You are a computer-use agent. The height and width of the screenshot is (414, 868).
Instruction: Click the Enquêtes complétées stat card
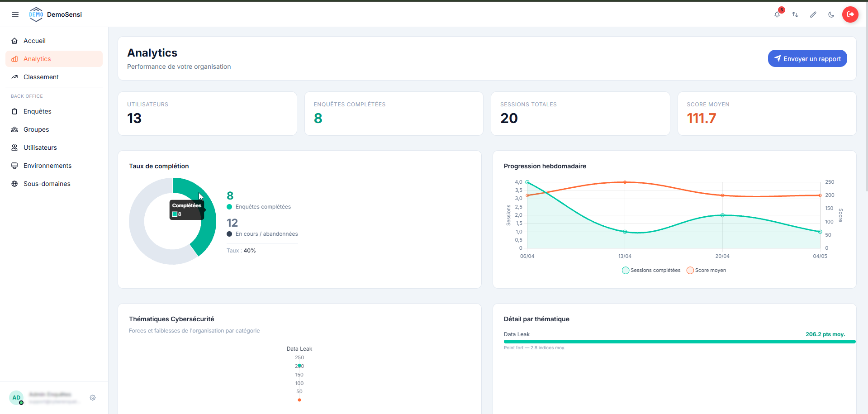(x=394, y=114)
